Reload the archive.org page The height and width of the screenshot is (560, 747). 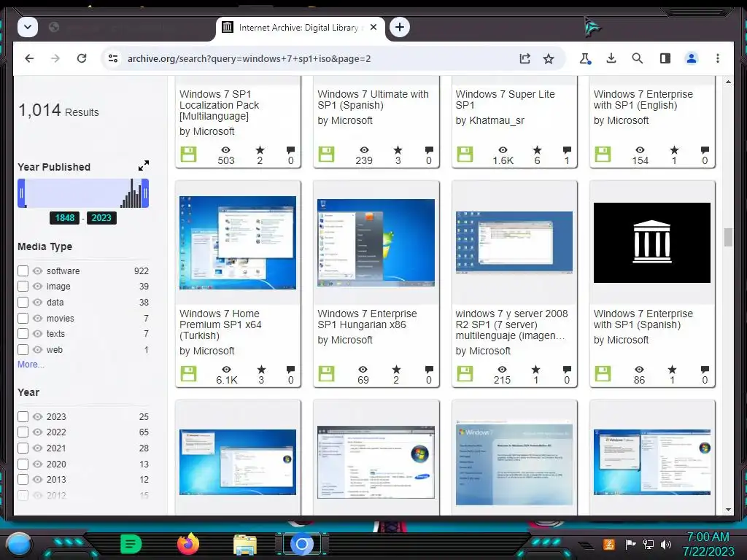point(82,58)
